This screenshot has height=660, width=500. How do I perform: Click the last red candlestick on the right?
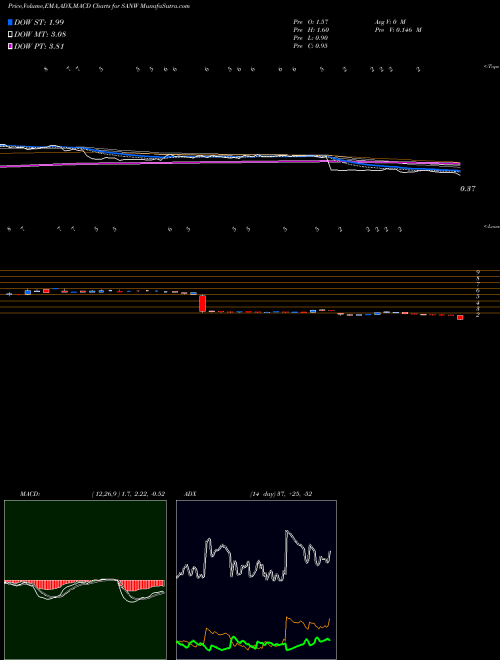click(x=460, y=317)
